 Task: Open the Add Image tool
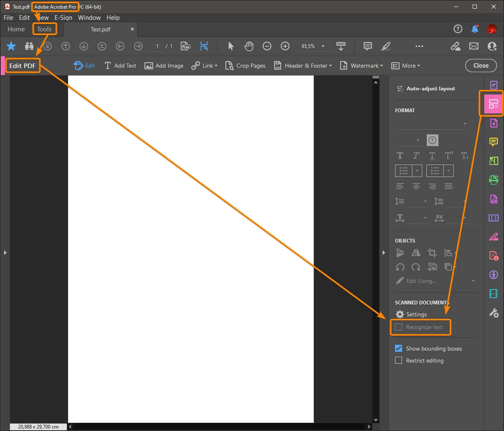[164, 66]
